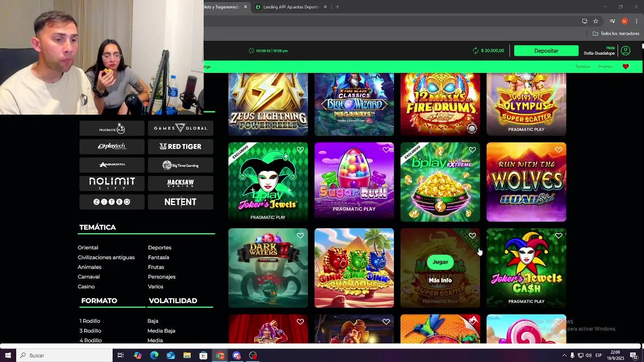Open Microsoft Edge from the taskbar
644x362 pixels.
(154, 355)
